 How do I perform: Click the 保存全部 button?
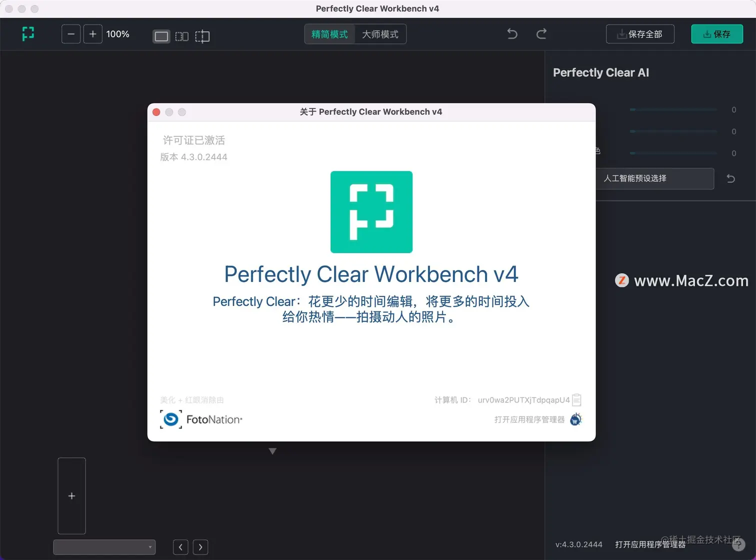640,34
